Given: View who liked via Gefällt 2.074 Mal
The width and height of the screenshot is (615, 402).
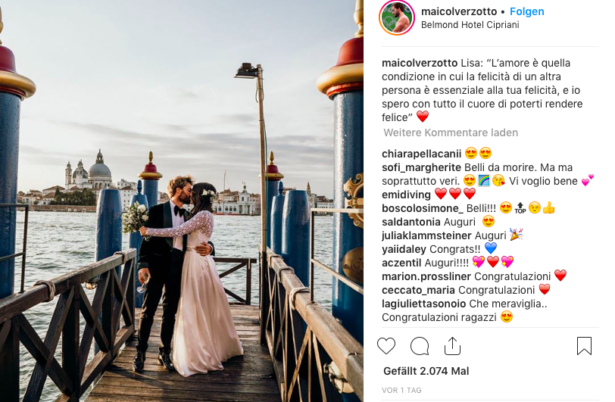Looking at the screenshot, I should click(x=426, y=371).
